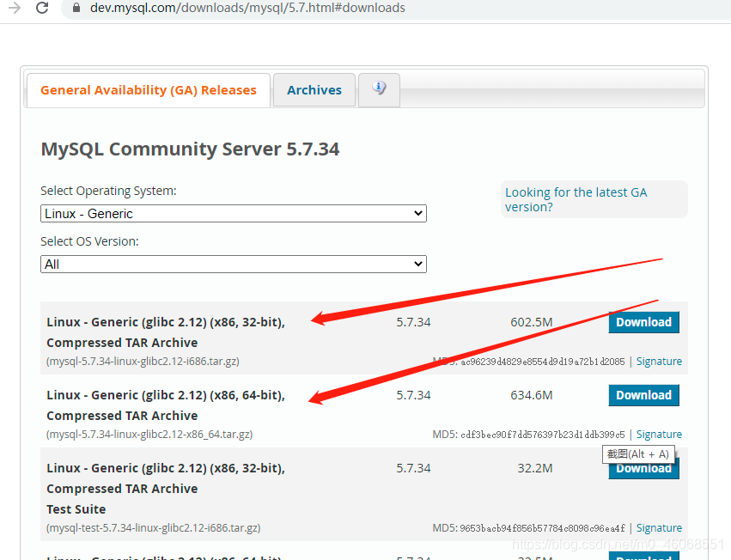Click filename mysql-test-5.7.34-linux-glibc2.12-i686.tar.gz
731x560 pixels.
153,528
